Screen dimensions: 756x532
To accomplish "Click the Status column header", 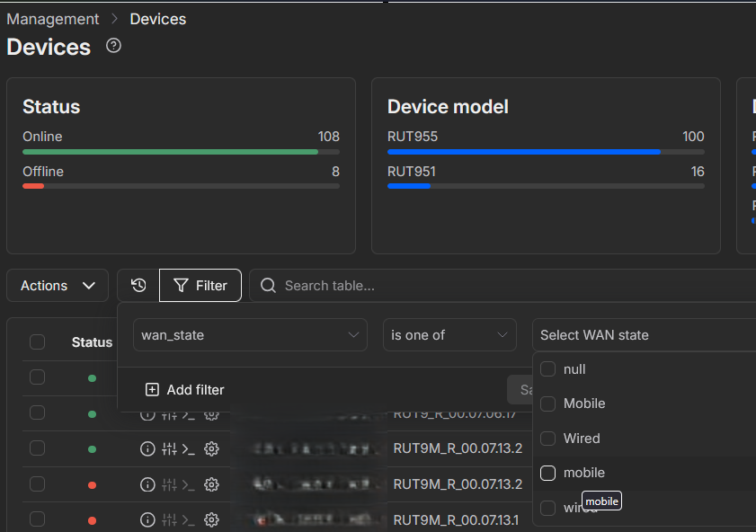I will pyautogui.click(x=92, y=342).
